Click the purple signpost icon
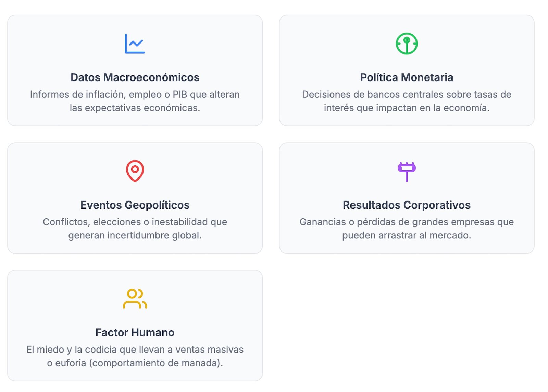This screenshot has width=548, height=392. pyautogui.click(x=407, y=171)
